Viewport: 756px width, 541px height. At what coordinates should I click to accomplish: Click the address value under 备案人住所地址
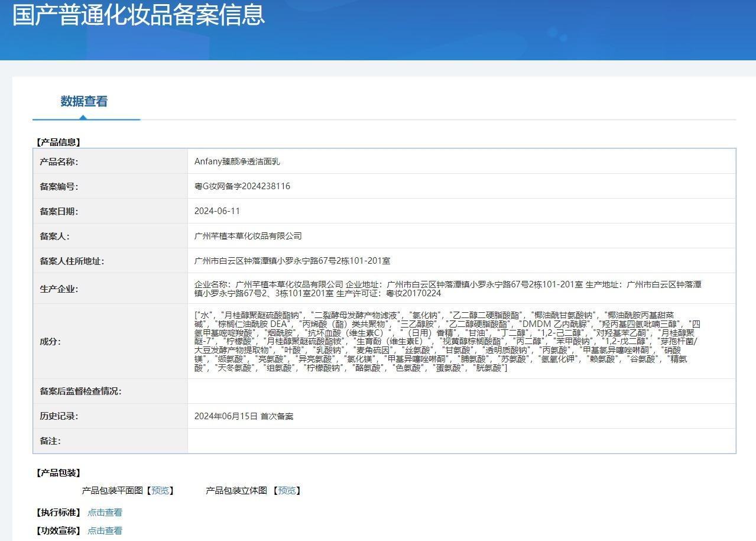coord(292,261)
